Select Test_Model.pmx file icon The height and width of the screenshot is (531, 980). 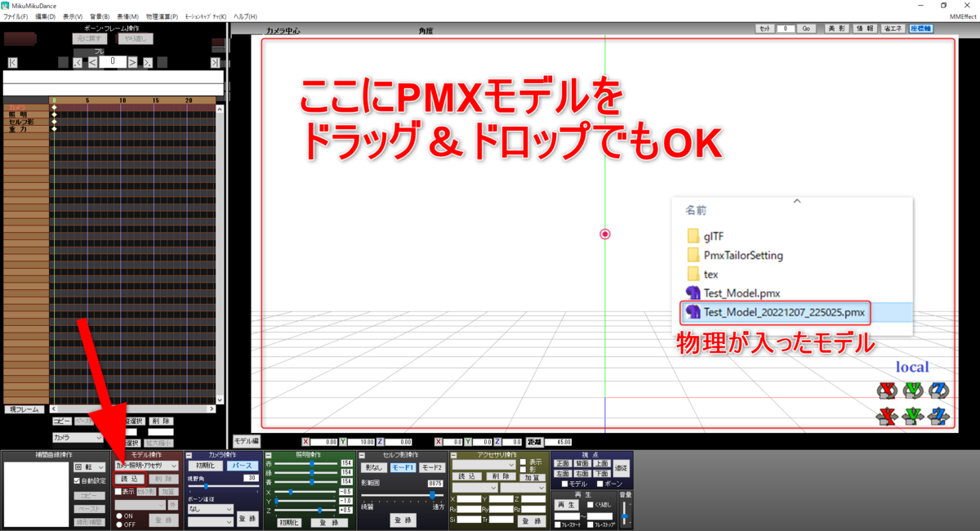tap(693, 292)
